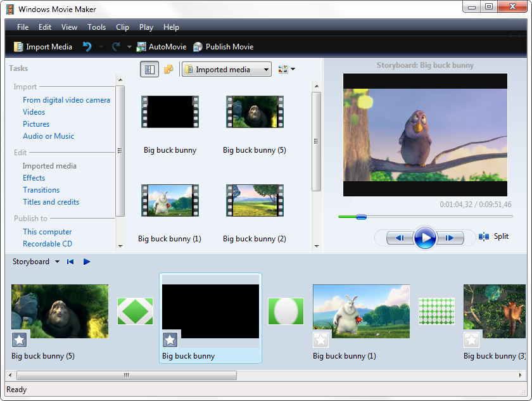Screen dimensions: 532x401
Task: Open the Transitions task link
Action: (x=41, y=190)
